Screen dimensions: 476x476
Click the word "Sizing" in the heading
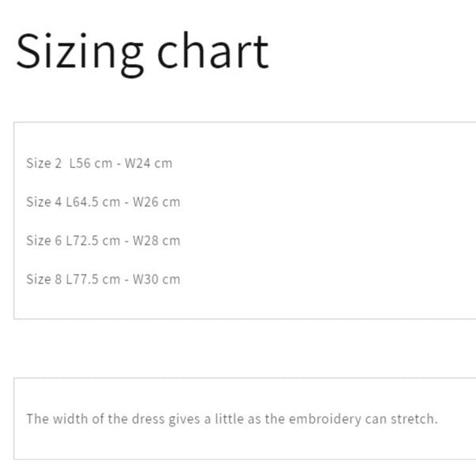(79, 52)
